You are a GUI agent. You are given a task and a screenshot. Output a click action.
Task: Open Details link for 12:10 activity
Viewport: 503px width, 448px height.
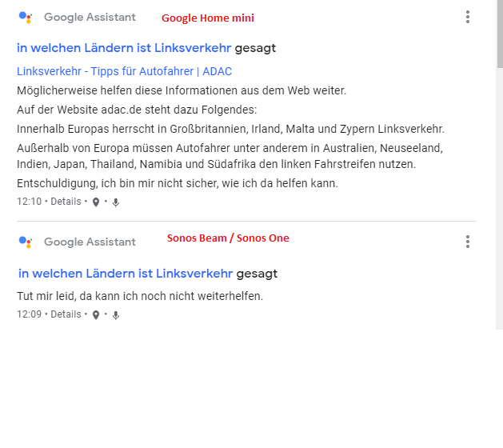pyautogui.click(x=66, y=202)
